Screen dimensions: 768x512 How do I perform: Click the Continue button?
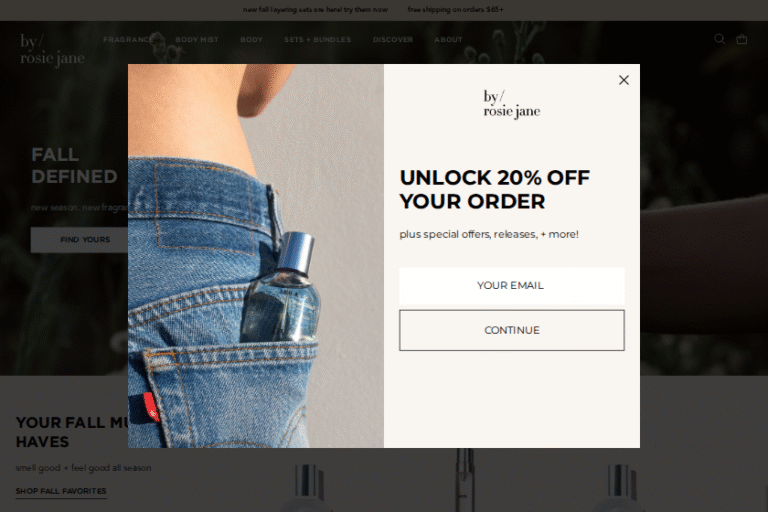point(511,330)
